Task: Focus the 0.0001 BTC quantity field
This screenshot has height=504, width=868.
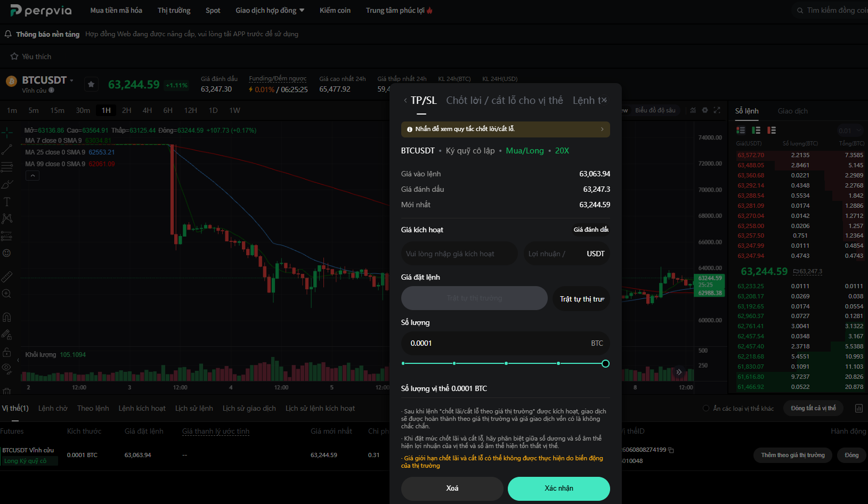Action: point(505,344)
